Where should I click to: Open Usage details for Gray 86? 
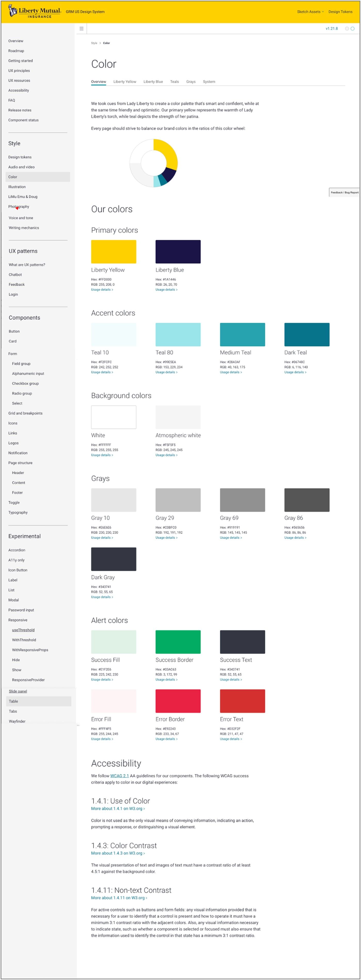coord(295,538)
